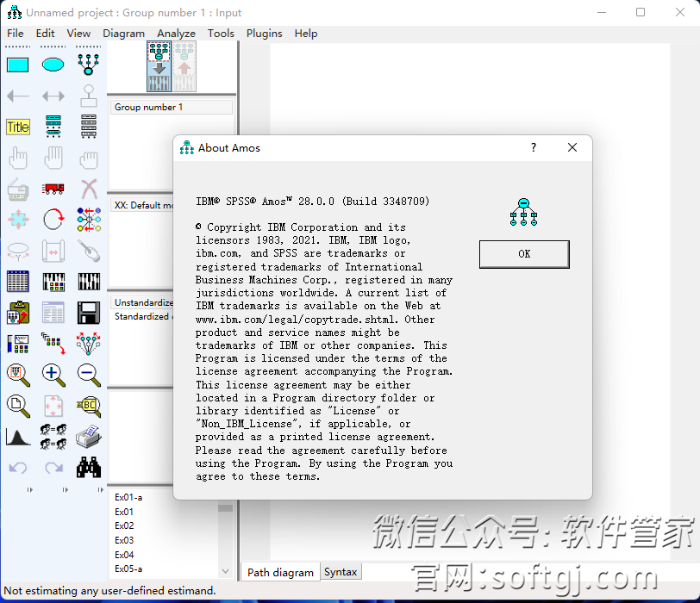Viewport: 700px width, 603px height.
Task: Close the About Amos dialog
Action: (572, 147)
